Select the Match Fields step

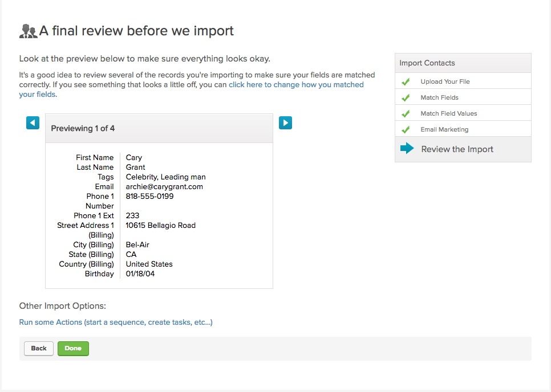click(x=463, y=97)
